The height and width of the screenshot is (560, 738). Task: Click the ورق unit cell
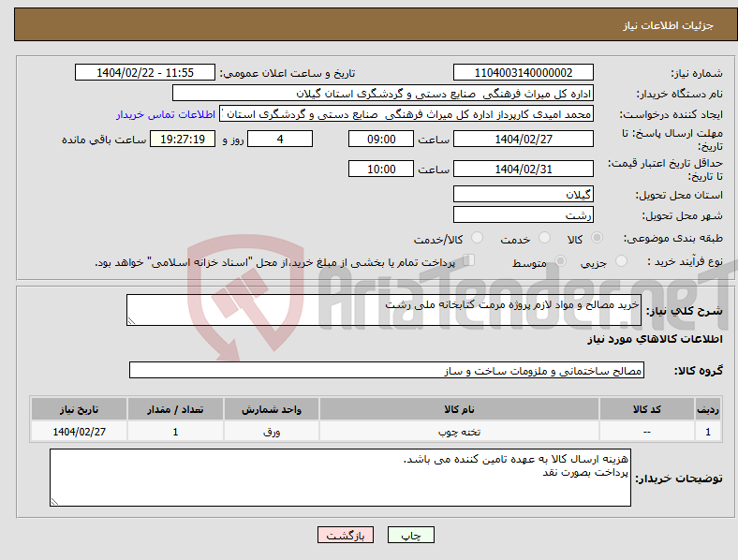pos(272,432)
